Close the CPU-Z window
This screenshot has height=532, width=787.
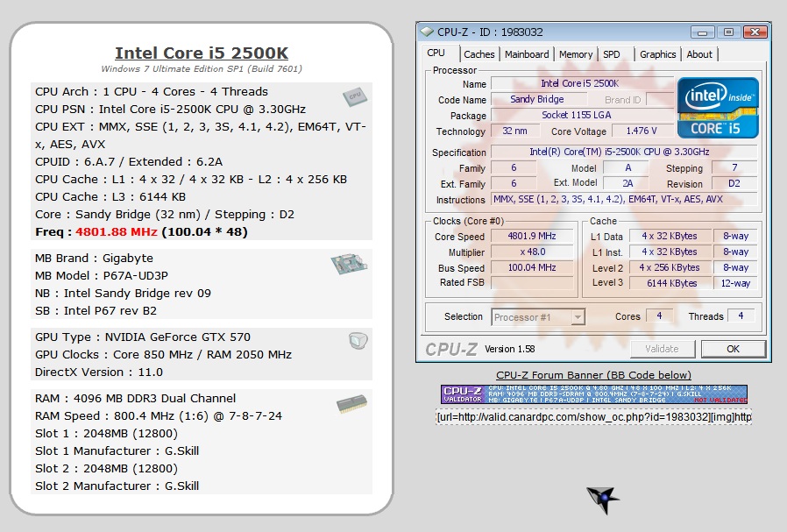point(755,32)
